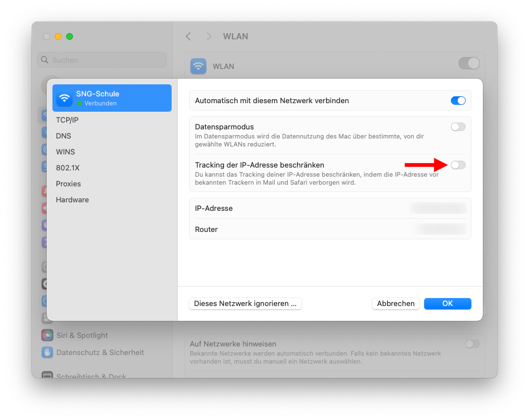Screen dimensions: 529x420
Task: Turn on Tracking der IP-Adresse beschränken
Action: pyautogui.click(x=458, y=165)
